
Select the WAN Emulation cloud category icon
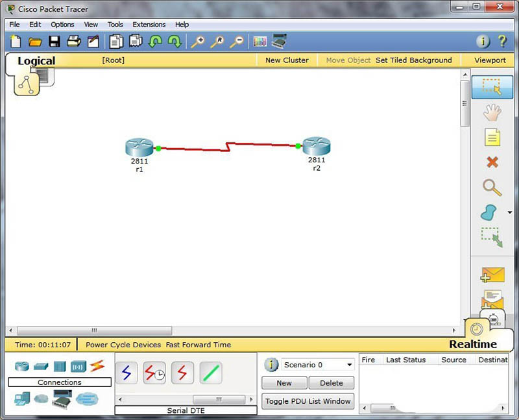41,399
